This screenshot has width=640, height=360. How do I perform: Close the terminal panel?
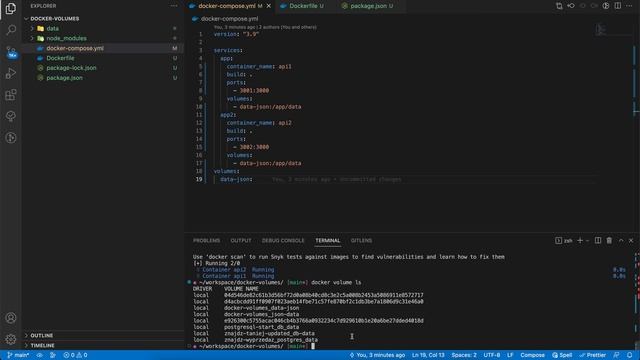click(631, 240)
